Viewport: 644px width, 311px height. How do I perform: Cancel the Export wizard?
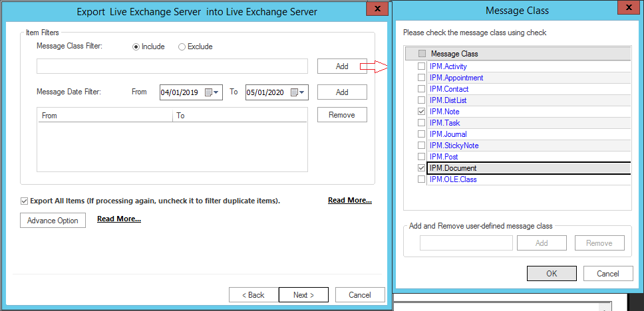[x=360, y=295]
